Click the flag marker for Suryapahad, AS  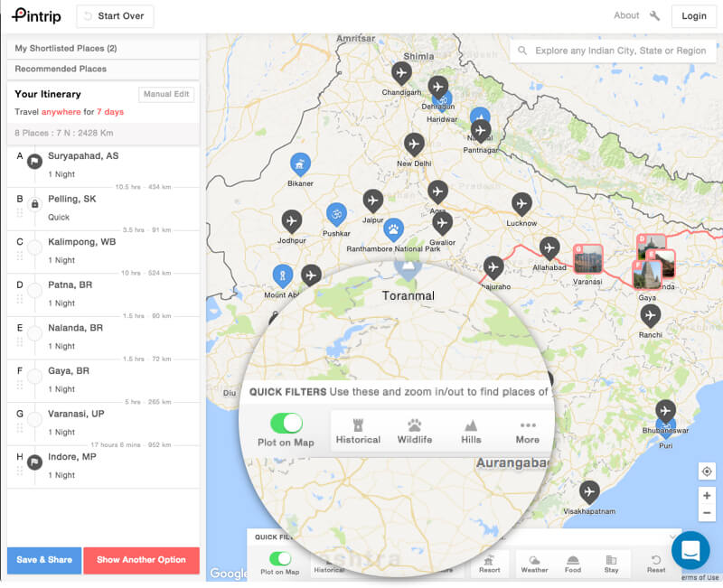[34, 162]
